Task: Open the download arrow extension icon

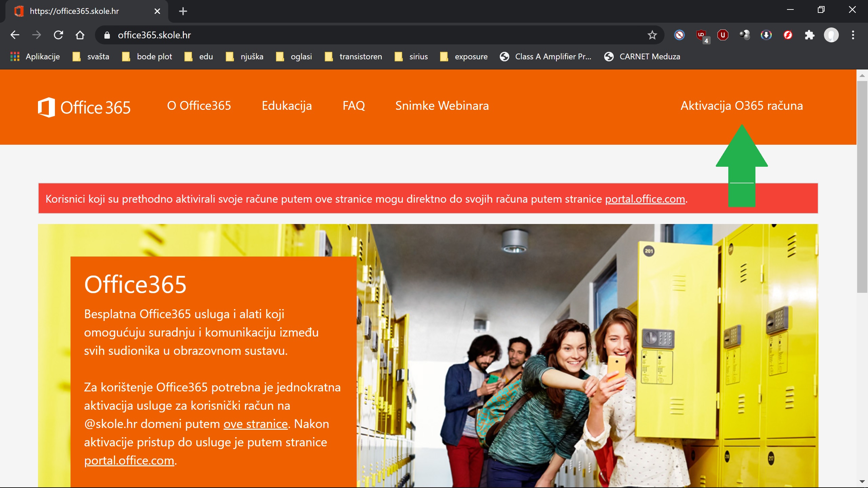Action: pos(766,35)
